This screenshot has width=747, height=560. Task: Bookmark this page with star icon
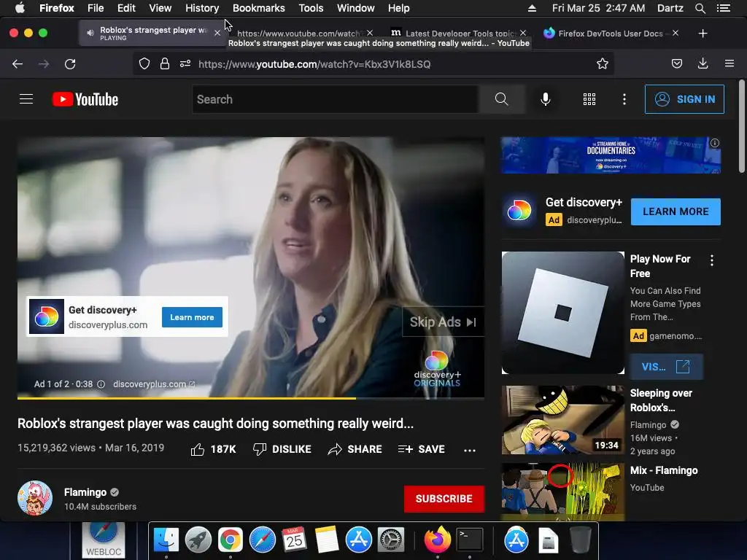[602, 64]
